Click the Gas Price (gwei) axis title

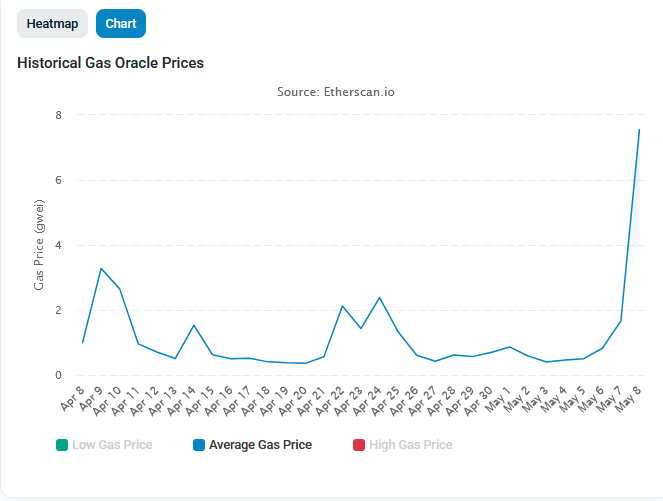pyautogui.click(x=39, y=245)
